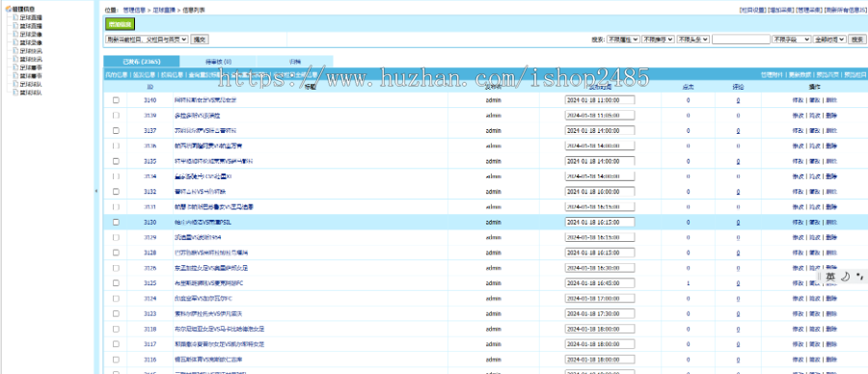The width and height of the screenshot is (868, 374).
Task: Open the comment count link of row 3135
Action: tap(738, 161)
